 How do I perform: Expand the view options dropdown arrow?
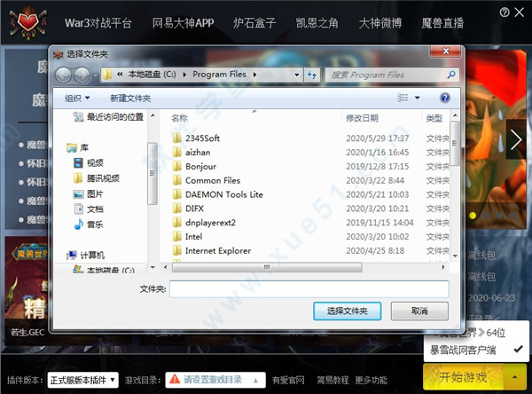coord(418,98)
